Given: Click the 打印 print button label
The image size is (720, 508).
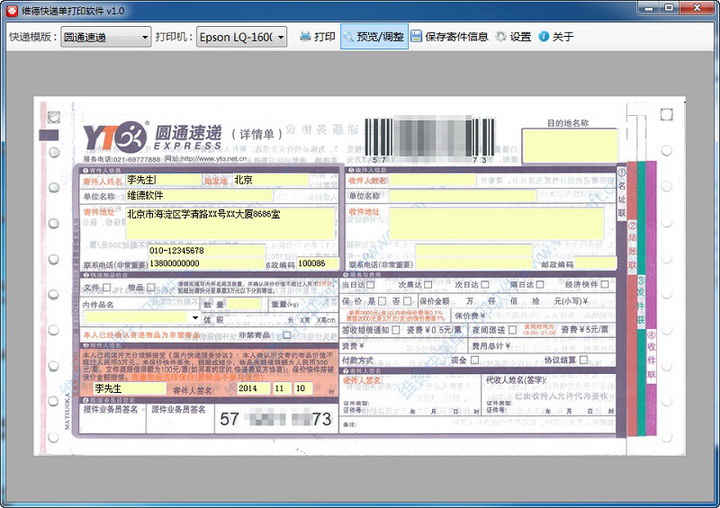Looking at the screenshot, I should pyautogui.click(x=325, y=36).
